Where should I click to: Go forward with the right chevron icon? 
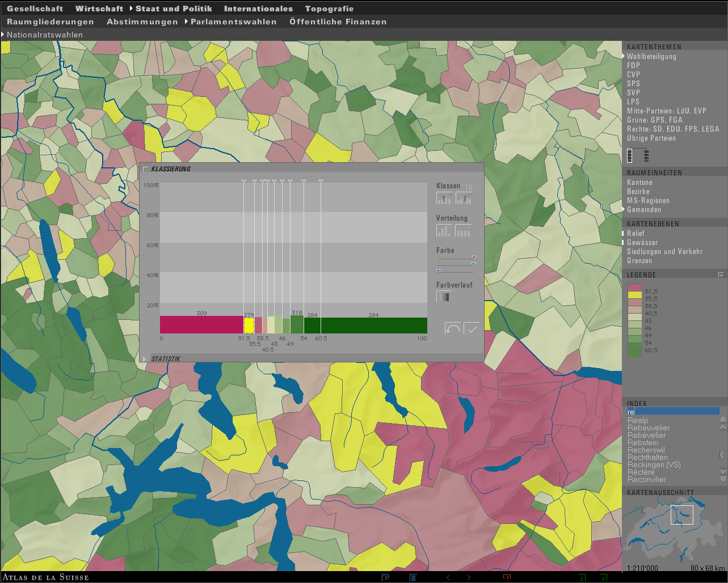point(469,577)
